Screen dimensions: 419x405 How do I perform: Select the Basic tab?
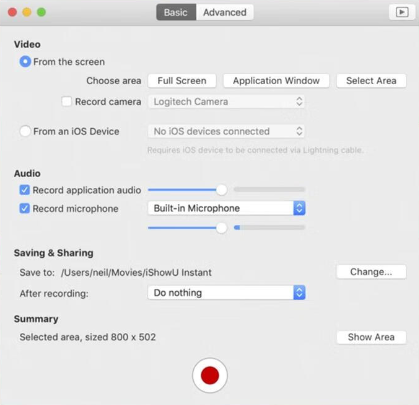(x=176, y=12)
